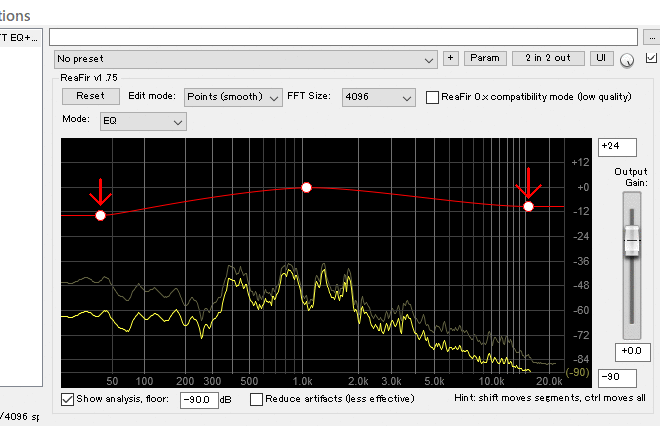
Task: Toggle the plugin bypass checkbox
Action: click(x=651, y=59)
